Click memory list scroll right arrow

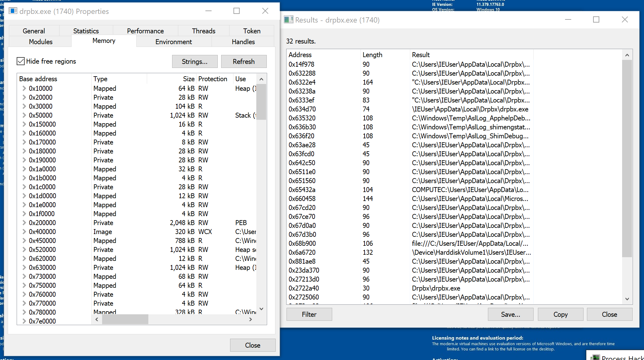[250, 319]
